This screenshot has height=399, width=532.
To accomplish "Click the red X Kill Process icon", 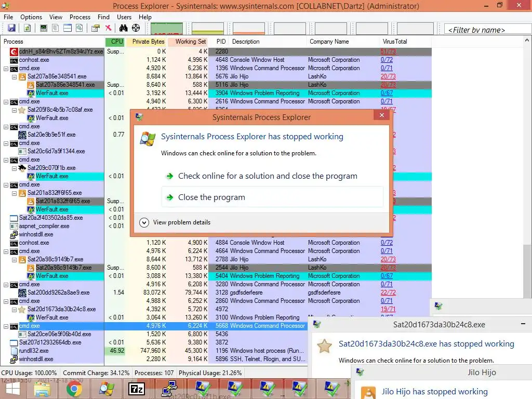I will 108,28.
